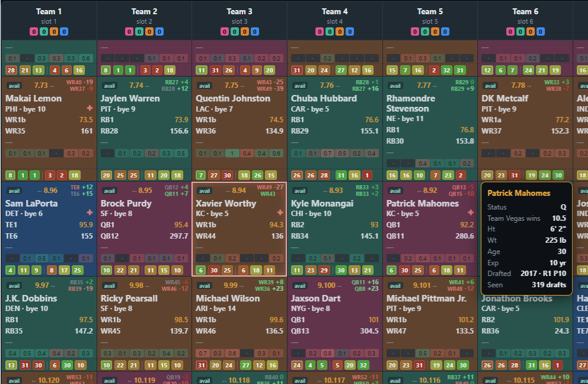Click the avail badge on Quentin Johnston's card
The height and width of the screenshot is (384, 588).
(x=204, y=86)
